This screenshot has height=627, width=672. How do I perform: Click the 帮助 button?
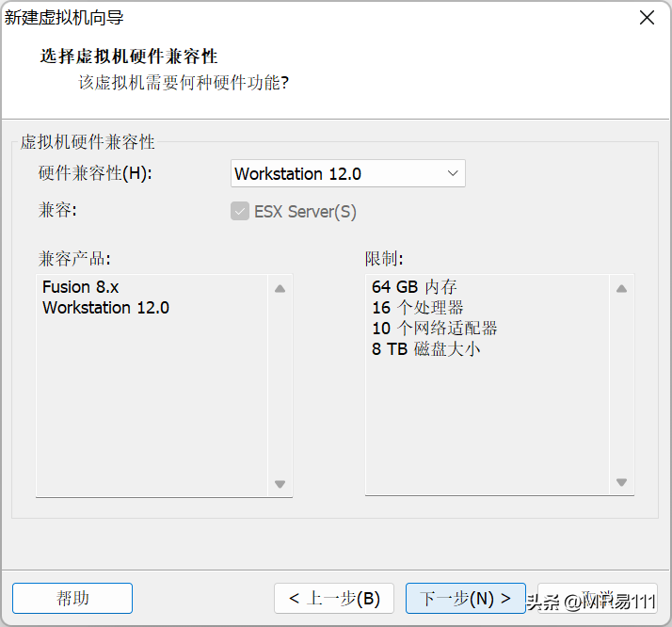point(72,598)
